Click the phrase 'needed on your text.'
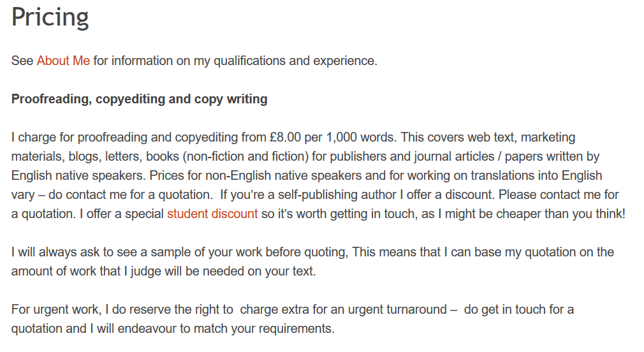 click(270, 272)
